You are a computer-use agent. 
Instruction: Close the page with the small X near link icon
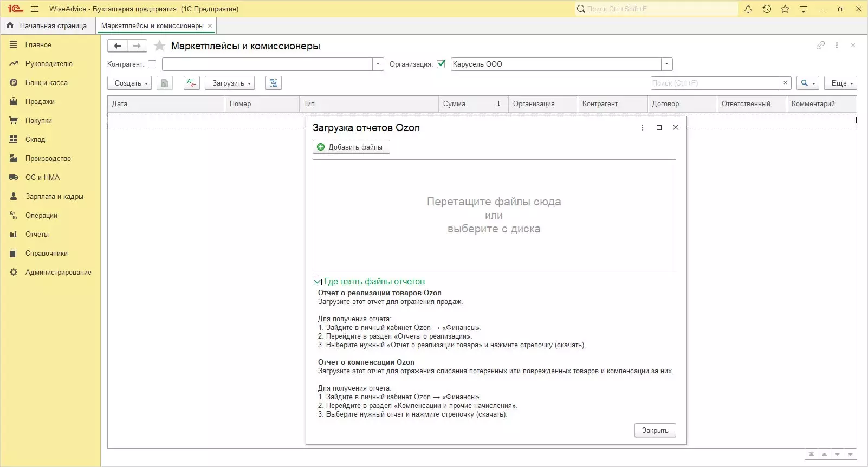853,46
